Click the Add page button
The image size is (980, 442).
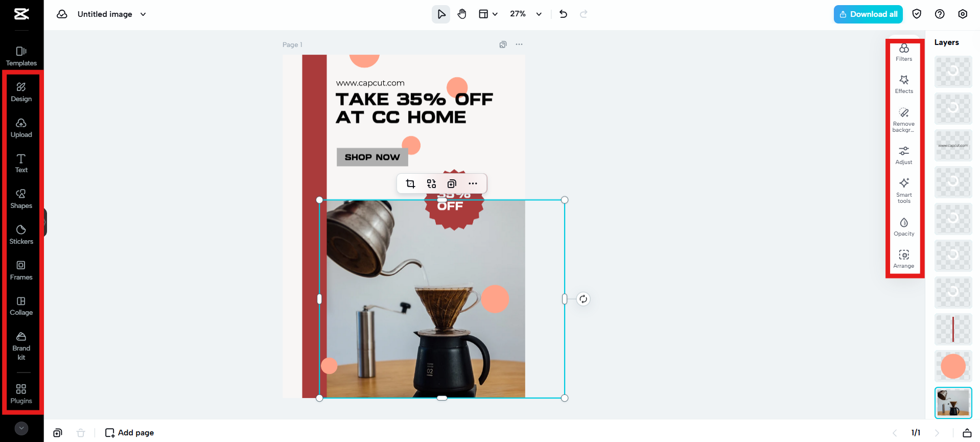(129, 433)
